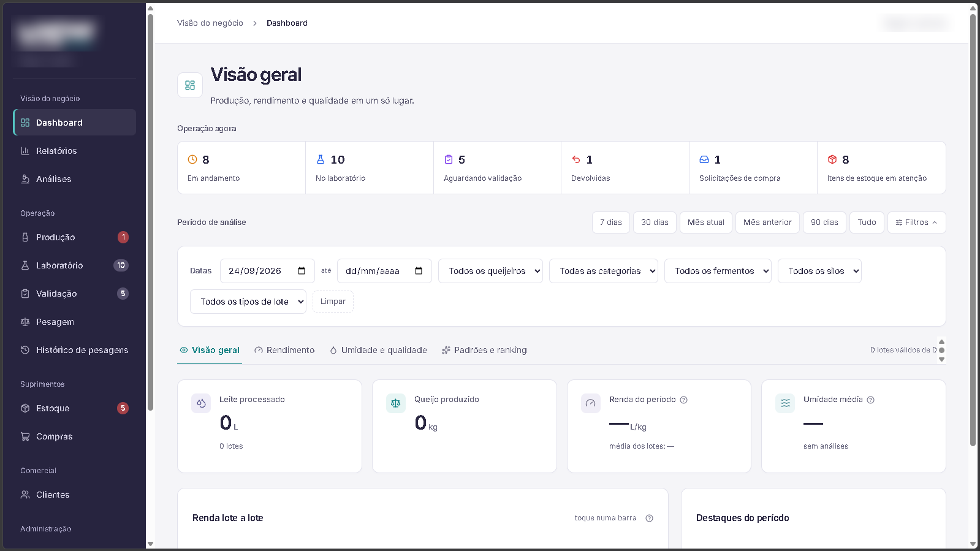The width and height of the screenshot is (980, 551).
Task: Click the Visão geral grid icon beside title
Action: click(190, 85)
